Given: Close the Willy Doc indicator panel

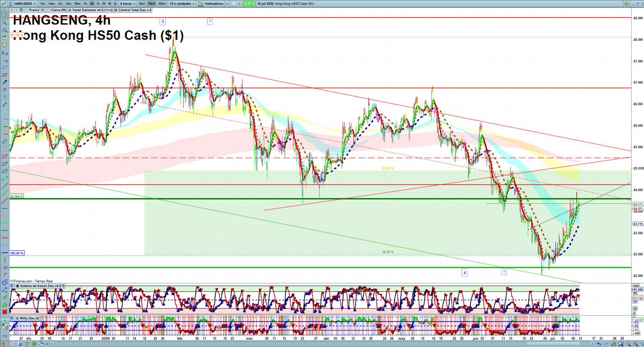Looking at the screenshot, I should coord(12,318).
